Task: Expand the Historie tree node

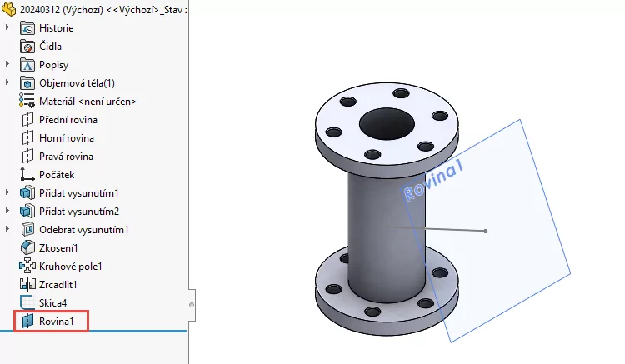Action: (x=8, y=28)
